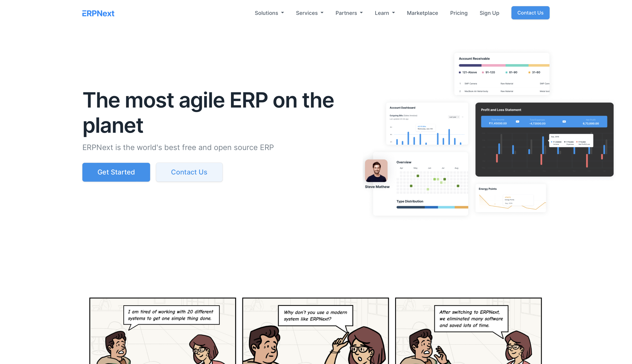Click the Marketplace navigation link

pyautogui.click(x=422, y=13)
